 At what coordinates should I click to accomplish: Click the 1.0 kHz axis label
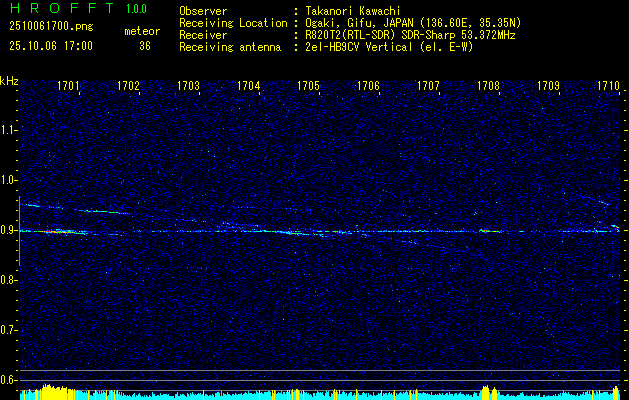click(x=9, y=180)
